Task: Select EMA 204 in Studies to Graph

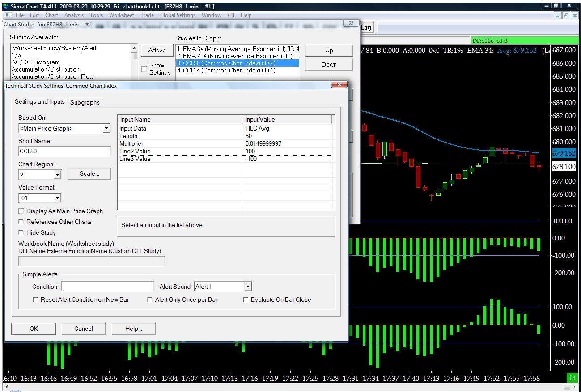Action: pos(237,56)
